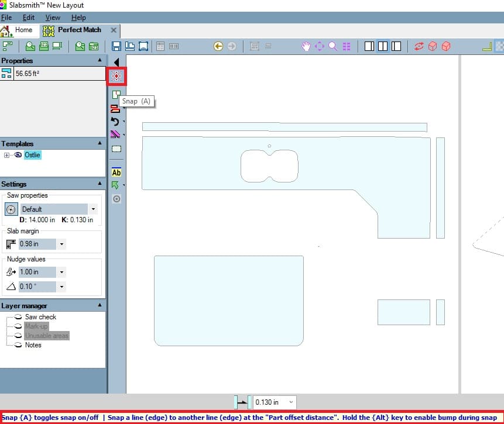Open the Slab margin dropdown arrow
Image resolution: width=504 pixels, height=424 pixels.
coord(61,244)
